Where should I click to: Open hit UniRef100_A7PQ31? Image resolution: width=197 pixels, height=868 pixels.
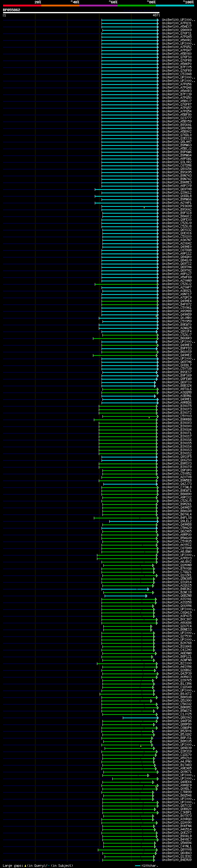click(177, 24)
